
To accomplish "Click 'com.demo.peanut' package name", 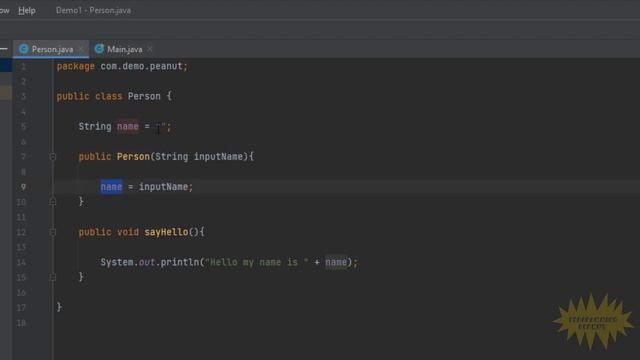I will click(x=141, y=66).
